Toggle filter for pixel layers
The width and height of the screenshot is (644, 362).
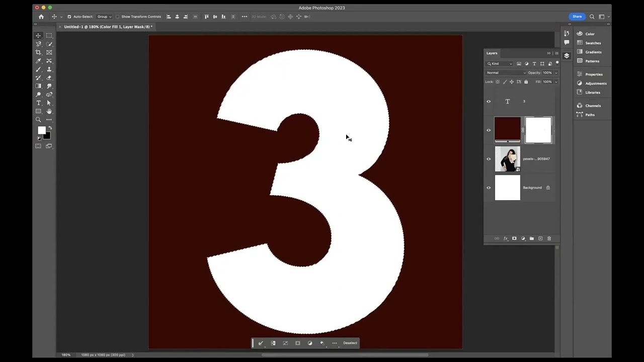click(519, 64)
